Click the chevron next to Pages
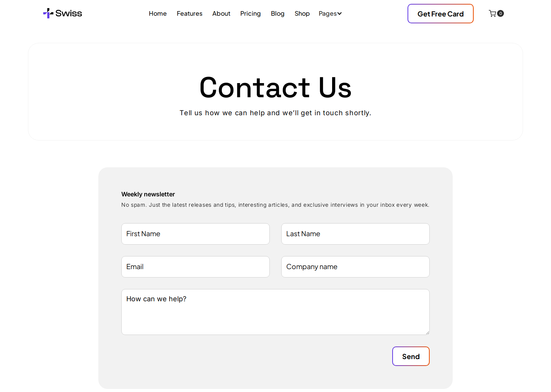Image resolution: width=551 pixels, height=392 pixels. [340, 13]
